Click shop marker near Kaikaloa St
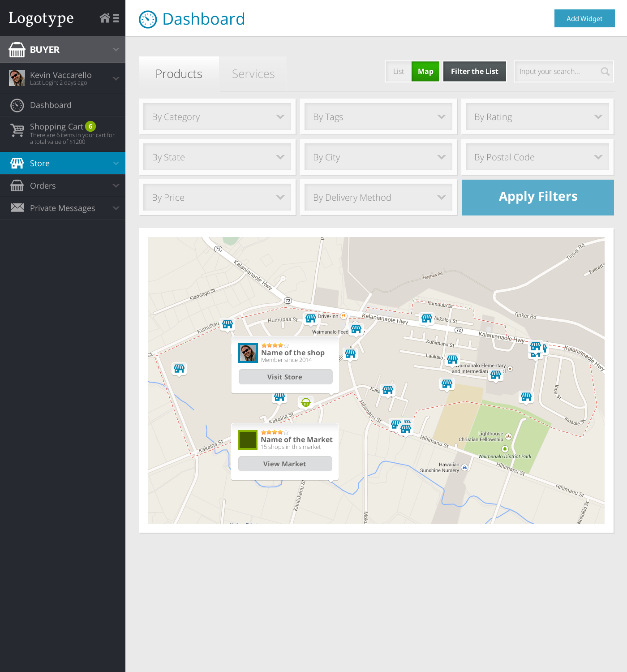 tap(427, 319)
